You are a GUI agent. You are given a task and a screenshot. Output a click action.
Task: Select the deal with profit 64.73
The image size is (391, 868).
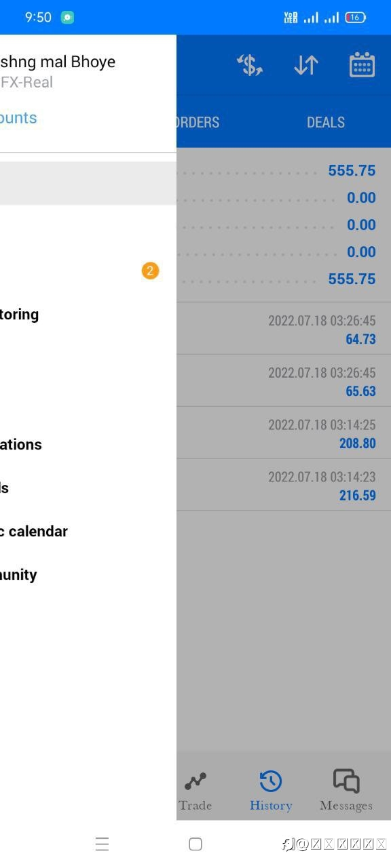coord(284,329)
